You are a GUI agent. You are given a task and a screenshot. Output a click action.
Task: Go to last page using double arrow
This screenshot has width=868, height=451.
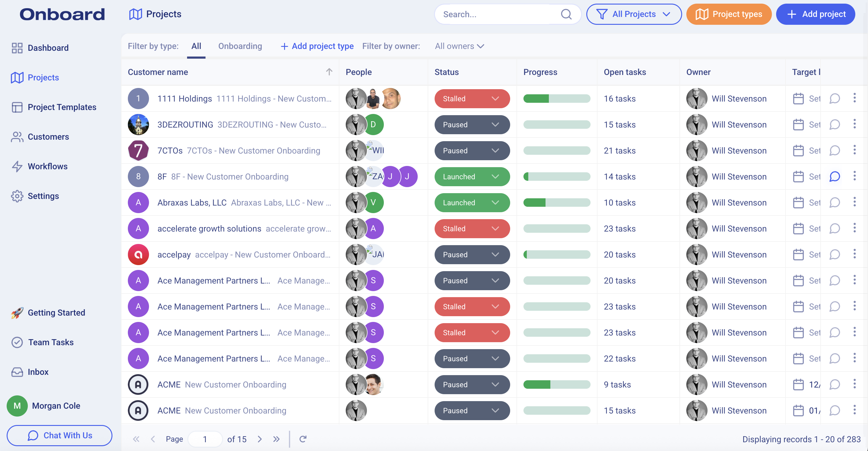click(x=276, y=439)
